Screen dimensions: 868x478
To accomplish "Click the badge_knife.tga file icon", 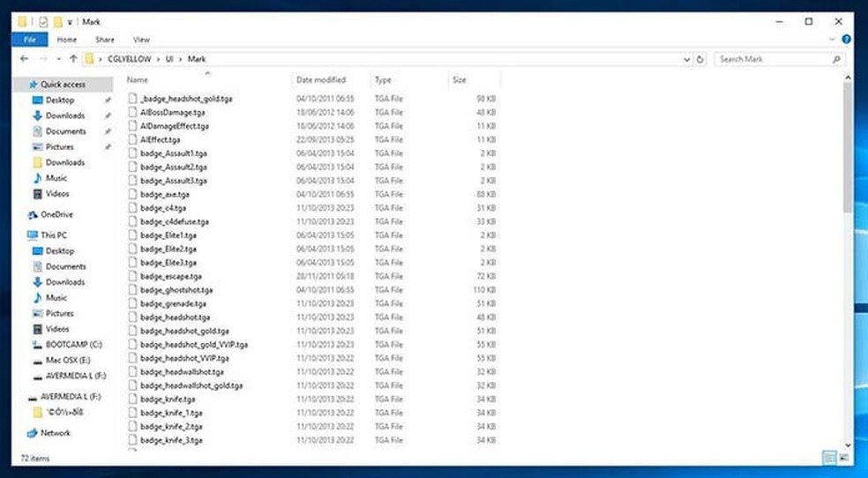I will click(131, 399).
